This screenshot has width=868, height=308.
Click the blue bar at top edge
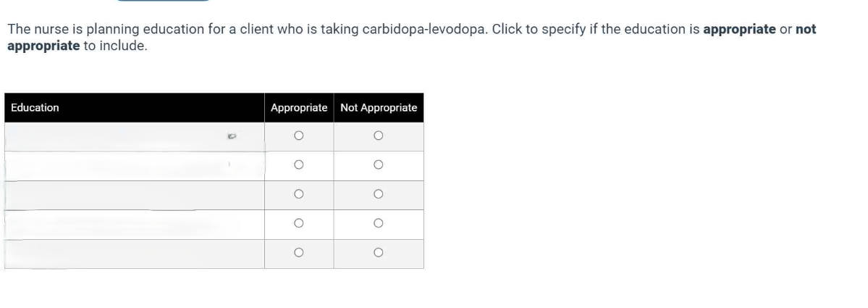[163, 1]
